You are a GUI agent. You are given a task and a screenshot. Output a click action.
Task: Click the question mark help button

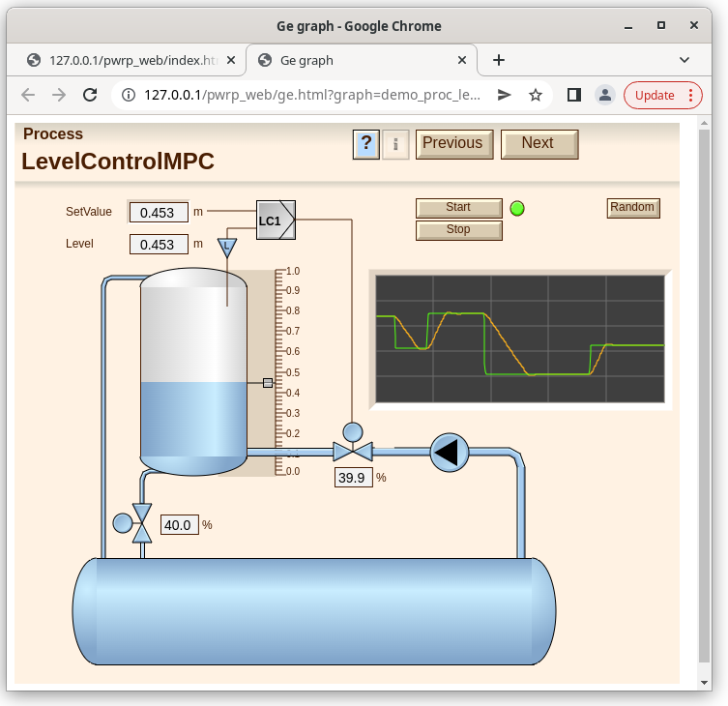pos(365,144)
